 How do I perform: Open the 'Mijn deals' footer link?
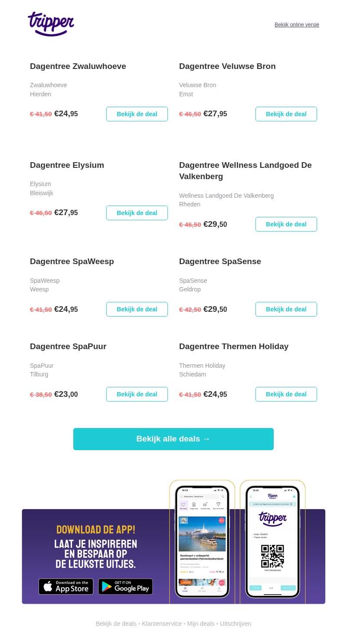click(201, 624)
